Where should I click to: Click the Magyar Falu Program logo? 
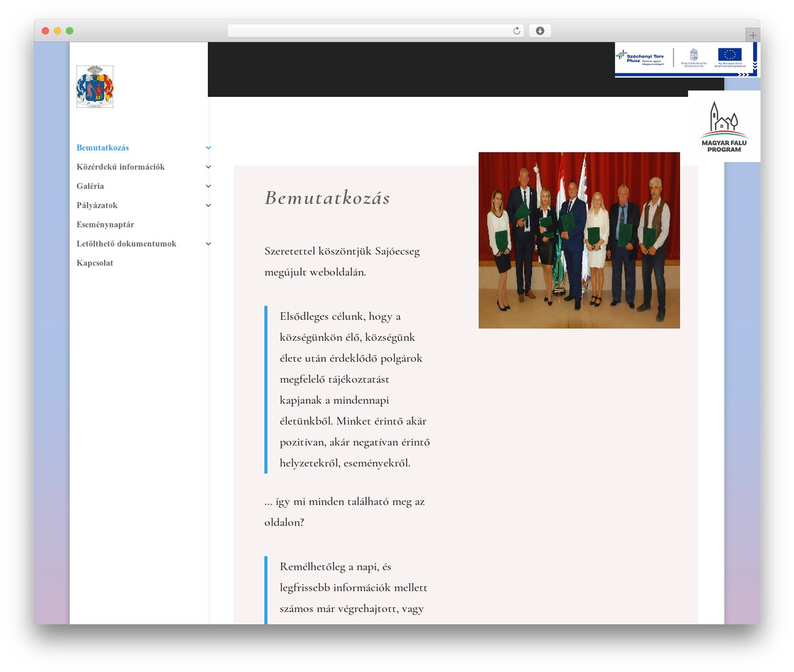pos(724,126)
